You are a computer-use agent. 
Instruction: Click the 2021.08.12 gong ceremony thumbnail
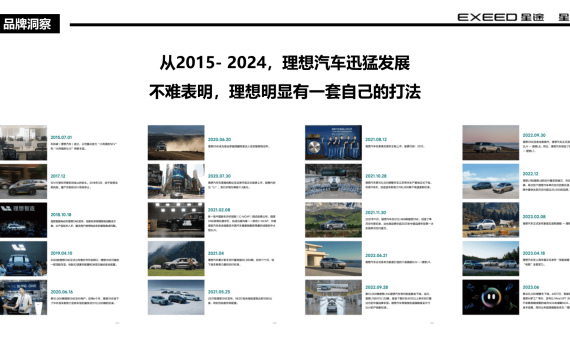coord(333,143)
